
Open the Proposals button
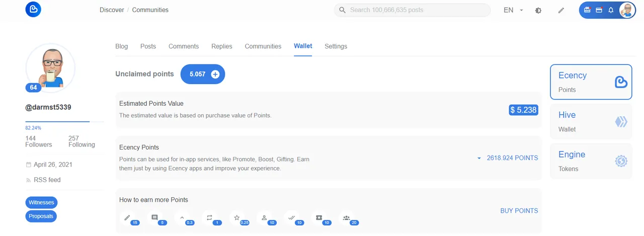[x=41, y=216]
